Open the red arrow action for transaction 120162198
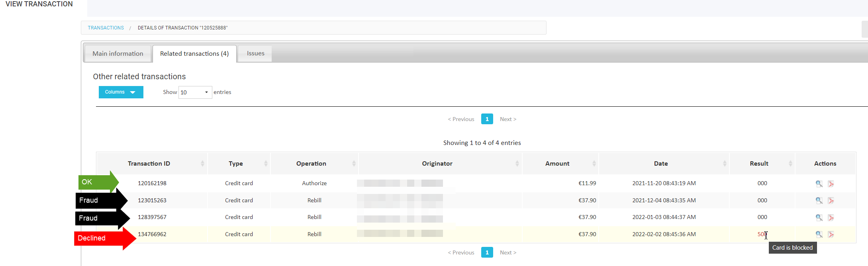 831,184
